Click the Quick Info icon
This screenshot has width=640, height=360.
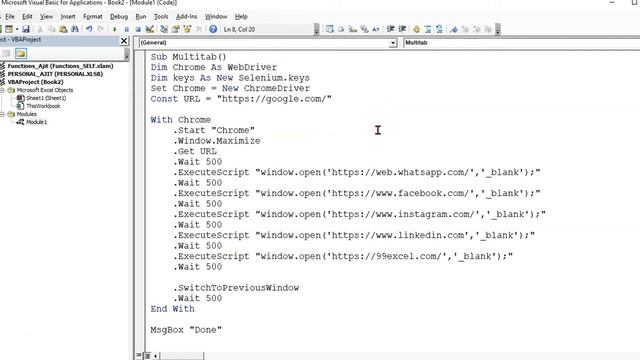[x=353, y=29]
